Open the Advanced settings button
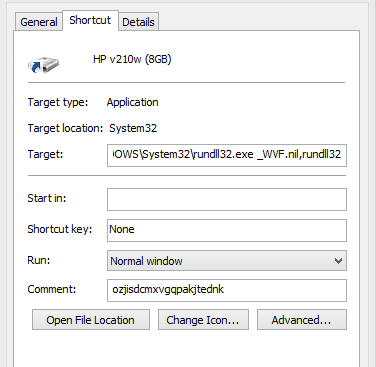This screenshot has height=367, width=376. [x=302, y=320]
